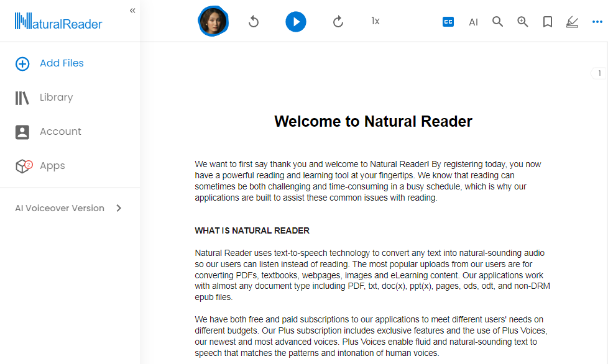This screenshot has width=608, height=364.
Task: Click the NaturalReader logo
Action: point(58,21)
